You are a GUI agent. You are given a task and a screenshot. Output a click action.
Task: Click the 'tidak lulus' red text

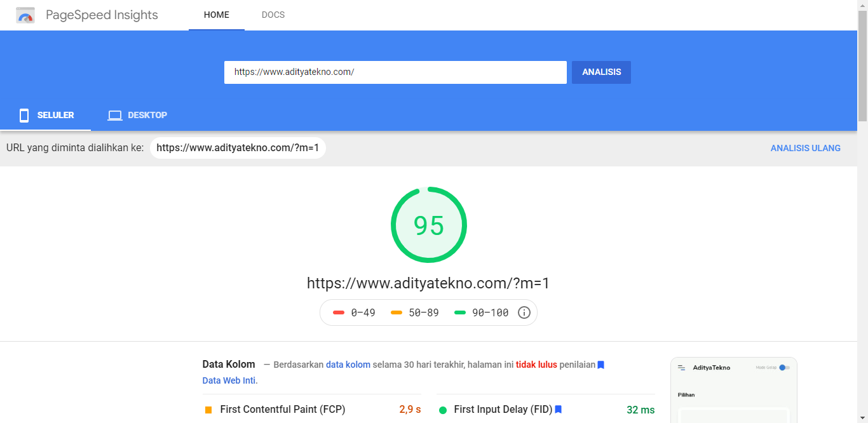[x=536, y=365]
